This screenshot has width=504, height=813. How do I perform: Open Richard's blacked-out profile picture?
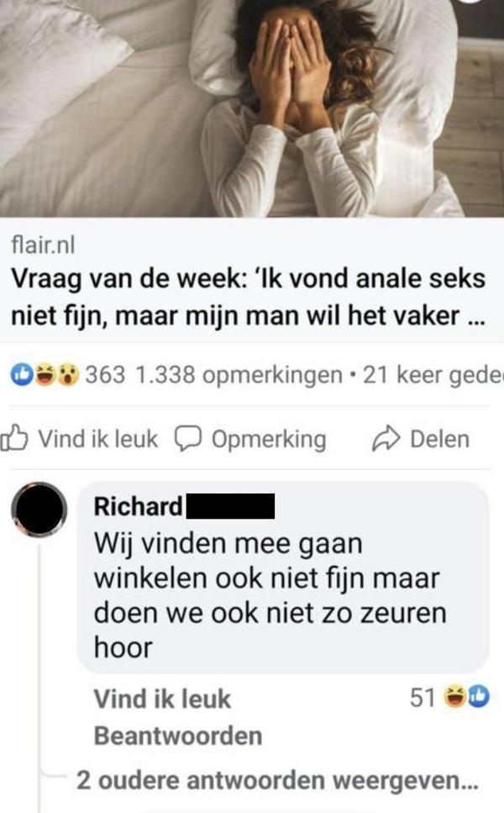point(39,509)
